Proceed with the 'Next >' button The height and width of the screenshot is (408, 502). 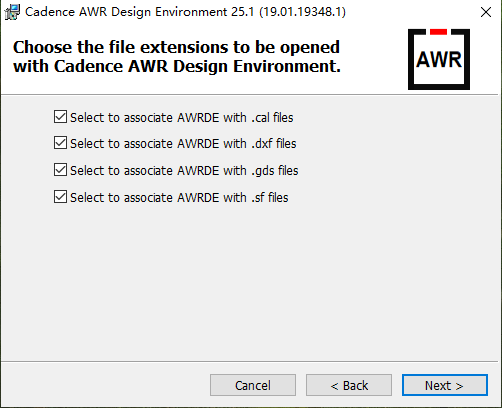445,385
